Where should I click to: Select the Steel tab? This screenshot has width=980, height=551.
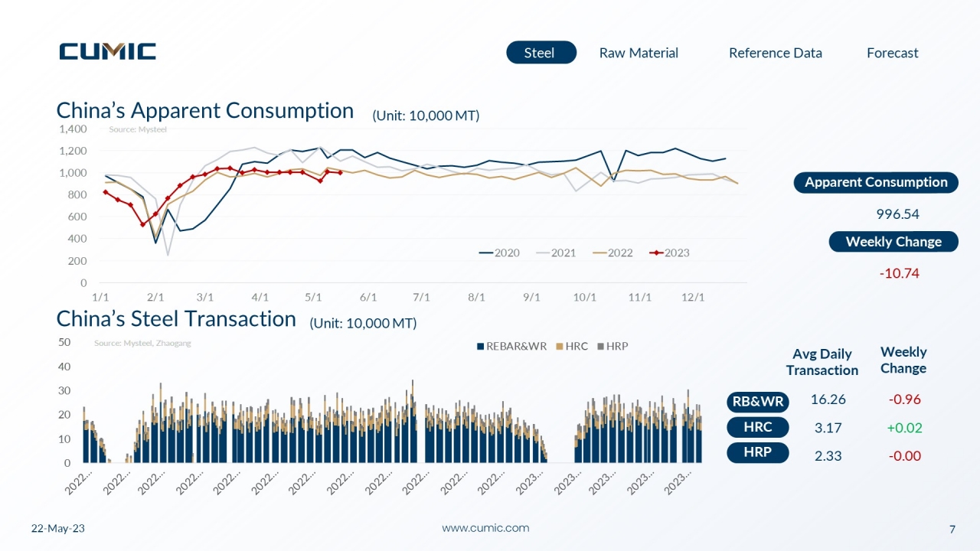tap(541, 52)
